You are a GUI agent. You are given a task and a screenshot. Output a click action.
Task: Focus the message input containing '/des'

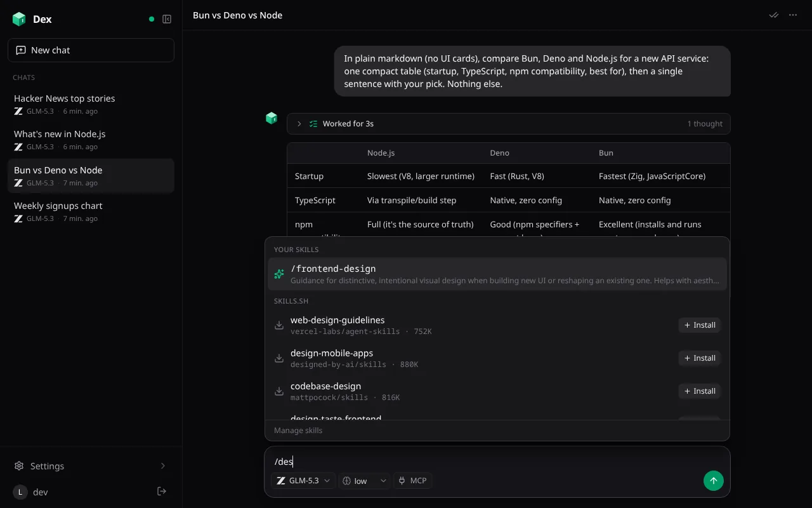497,462
